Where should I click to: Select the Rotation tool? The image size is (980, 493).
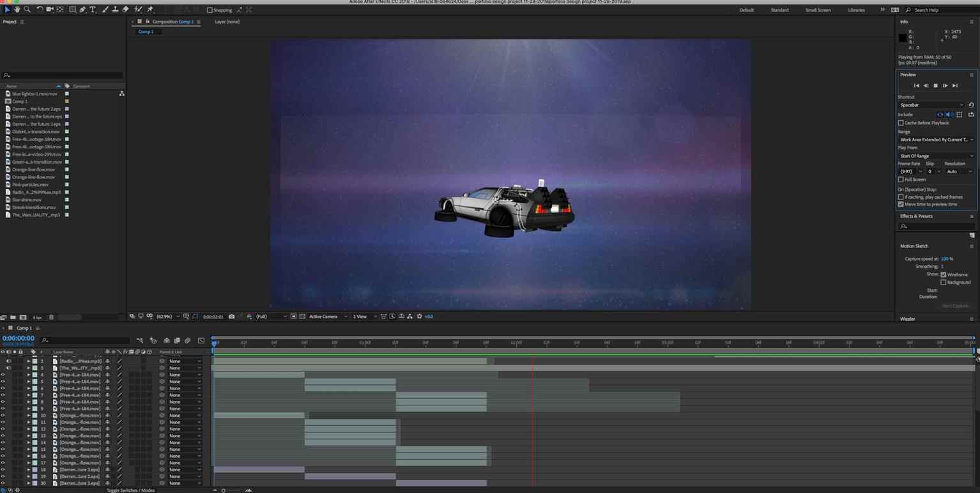pyautogui.click(x=40, y=10)
